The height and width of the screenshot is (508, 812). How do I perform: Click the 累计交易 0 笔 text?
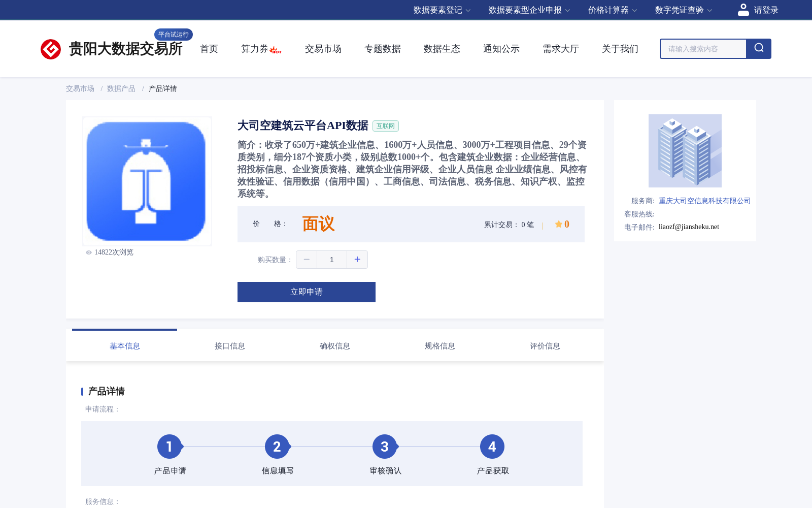click(x=509, y=225)
